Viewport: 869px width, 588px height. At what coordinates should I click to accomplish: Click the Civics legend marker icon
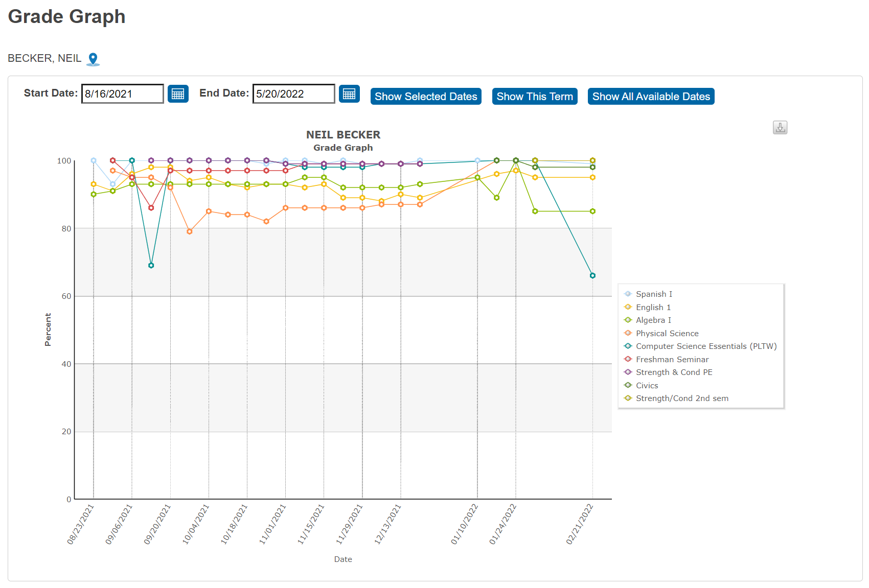click(x=627, y=385)
